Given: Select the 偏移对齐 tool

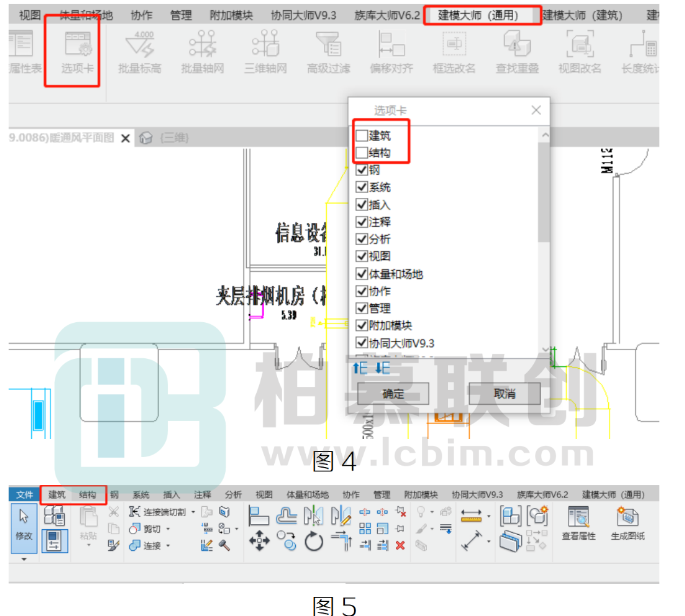Looking at the screenshot, I should point(391,52).
